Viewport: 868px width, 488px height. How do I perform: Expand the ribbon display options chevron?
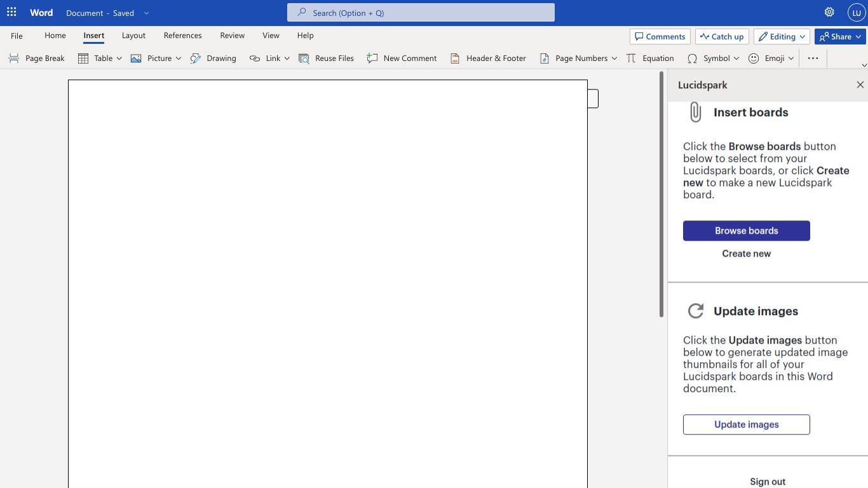[x=864, y=65]
